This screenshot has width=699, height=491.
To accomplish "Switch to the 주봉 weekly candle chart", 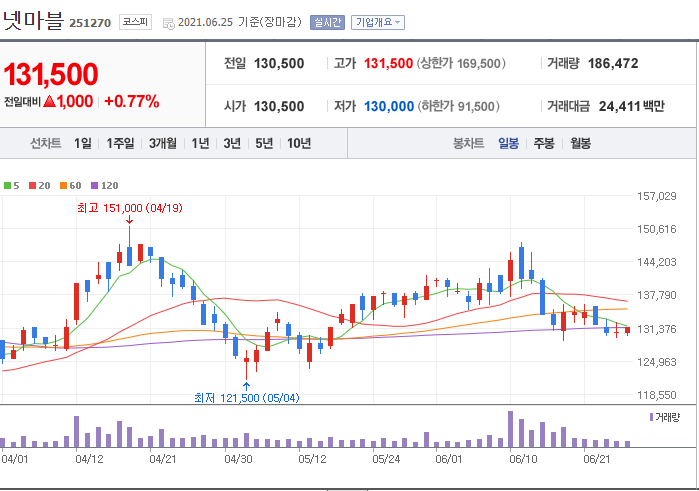I will pyautogui.click(x=544, y=143).
